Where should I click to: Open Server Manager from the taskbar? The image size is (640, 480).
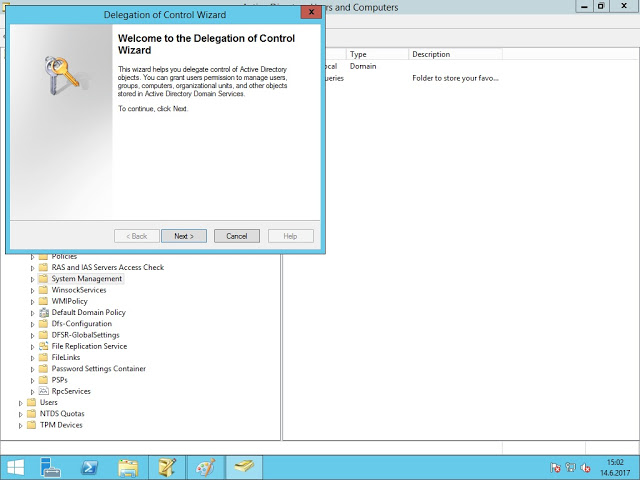(x=52, y=467)
